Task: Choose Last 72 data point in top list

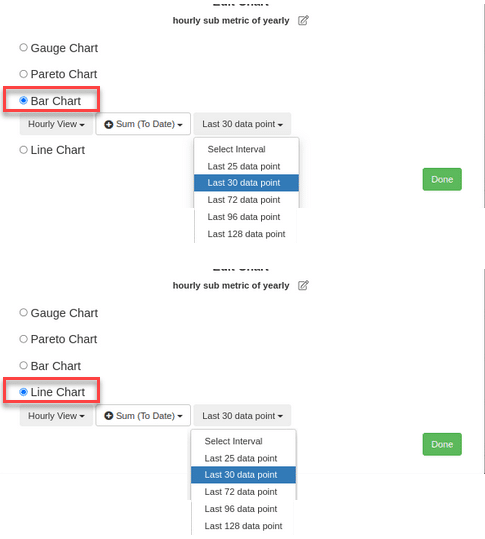Action: pyautogui.click(x=246, y=200)
